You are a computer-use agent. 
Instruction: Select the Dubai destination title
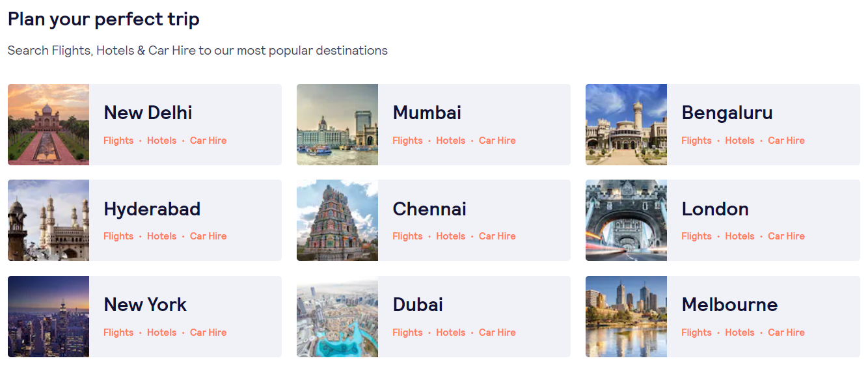click(x=418, y=305)
